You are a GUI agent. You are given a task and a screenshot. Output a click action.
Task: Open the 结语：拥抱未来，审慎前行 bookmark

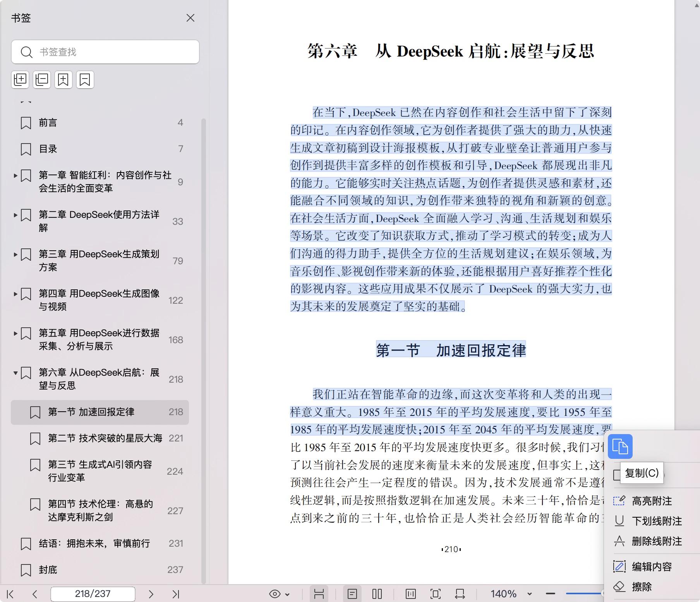coord(94,544)
